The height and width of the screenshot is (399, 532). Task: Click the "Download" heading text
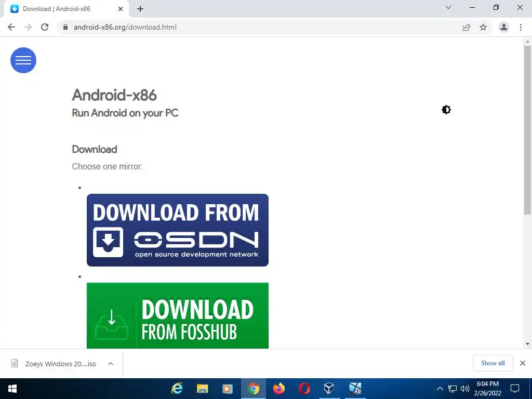(95, 149)
